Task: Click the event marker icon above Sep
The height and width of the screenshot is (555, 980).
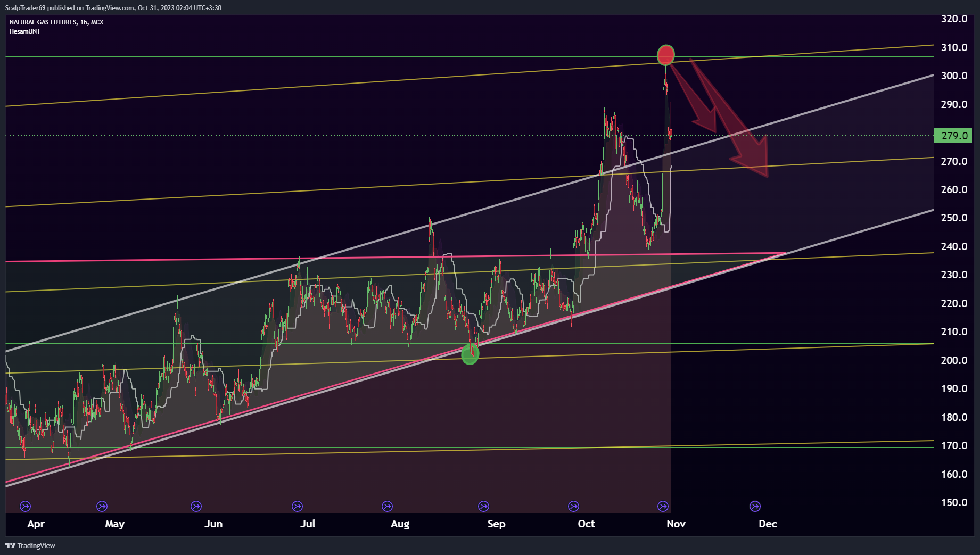Action: (x=483, y=506)
